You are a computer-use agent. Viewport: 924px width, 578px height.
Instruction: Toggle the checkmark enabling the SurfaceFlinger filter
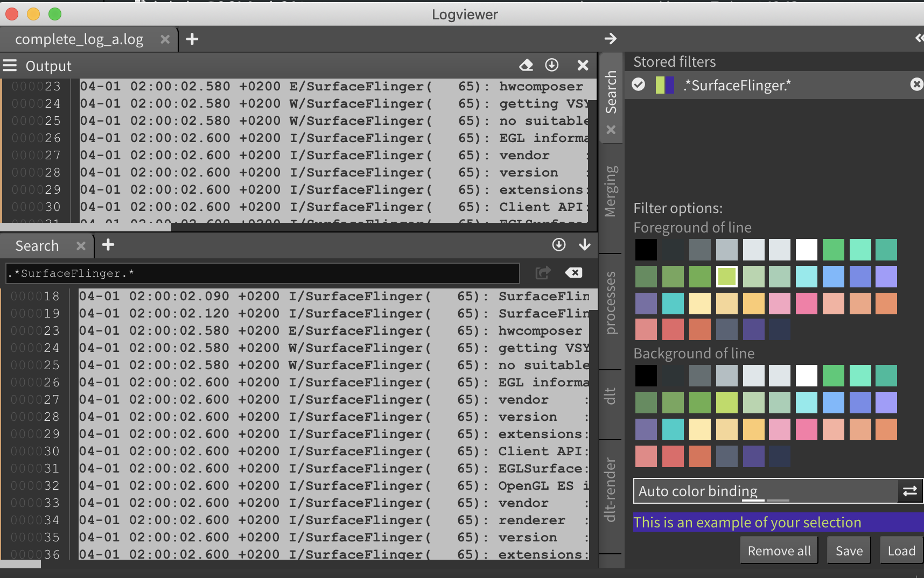coord(638,84)
